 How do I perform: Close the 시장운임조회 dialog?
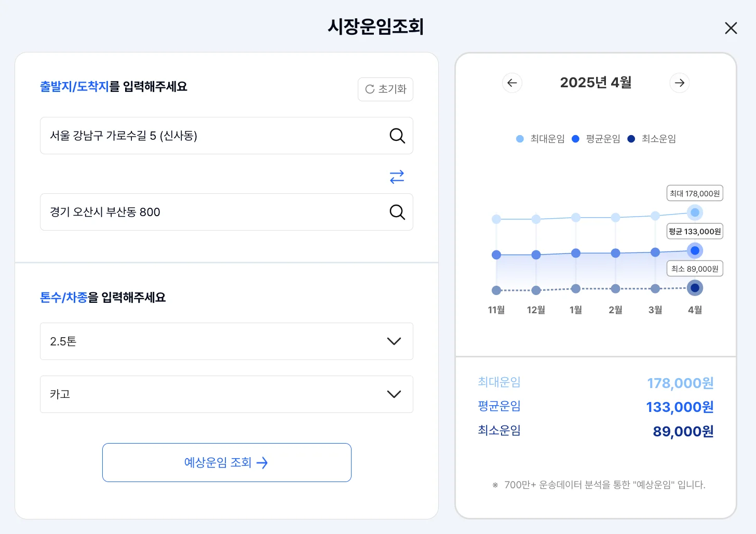tap(731, 28)
